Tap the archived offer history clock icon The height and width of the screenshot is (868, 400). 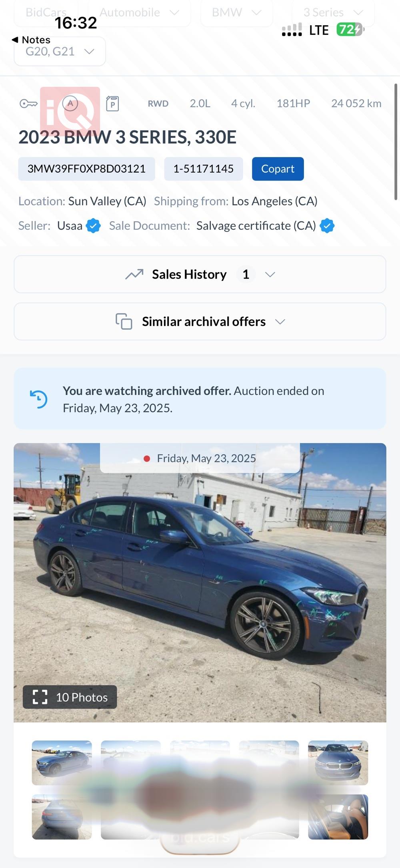pos(39,399)
